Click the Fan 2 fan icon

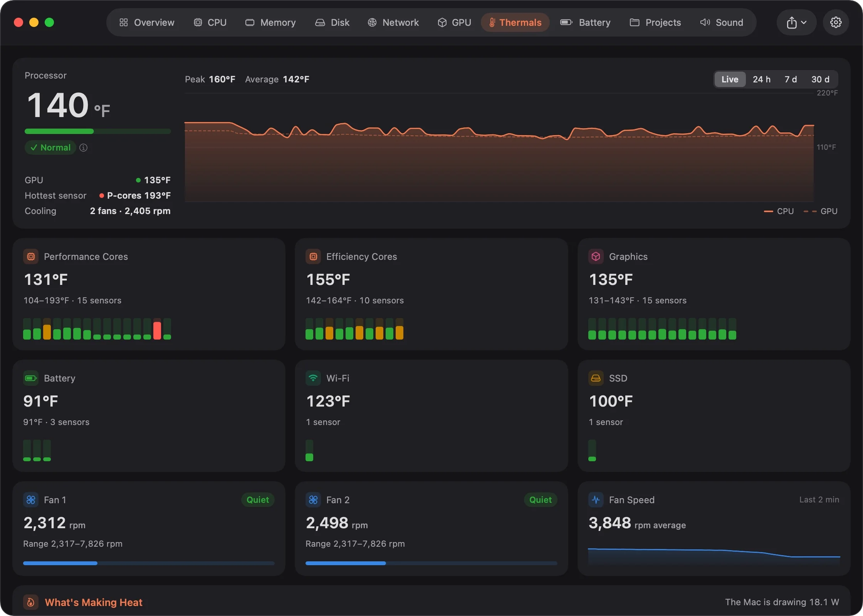tap(313, 500)
